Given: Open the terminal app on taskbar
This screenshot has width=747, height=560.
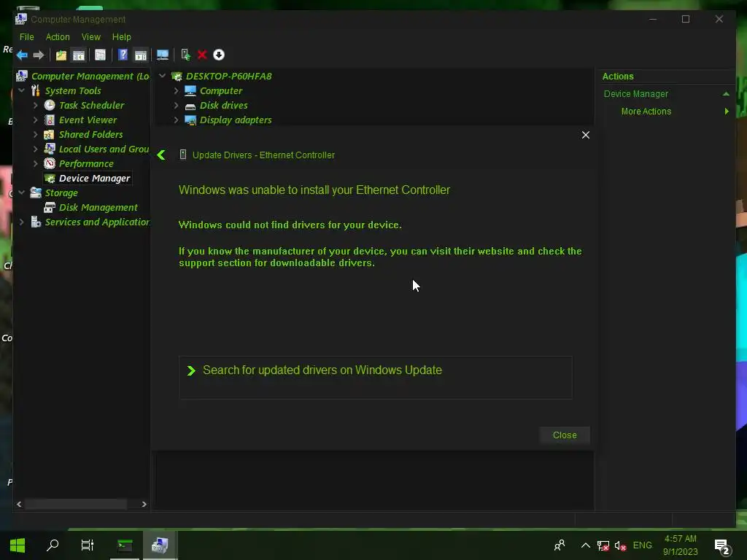Looking at the screenshot, I should point(125,545).
